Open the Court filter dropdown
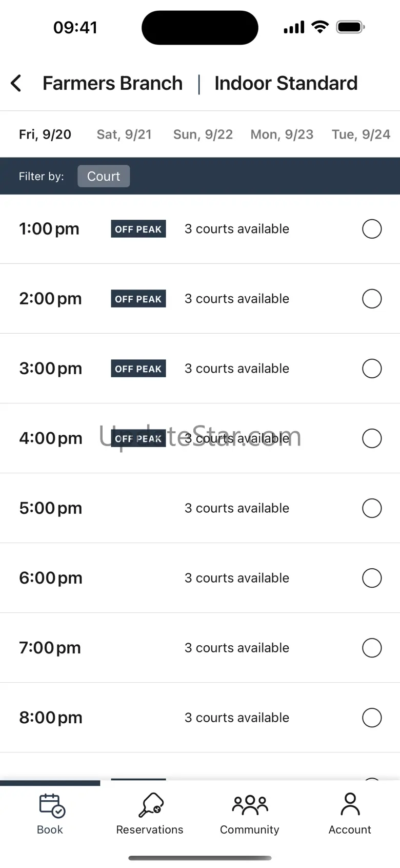 click(104, 176)
